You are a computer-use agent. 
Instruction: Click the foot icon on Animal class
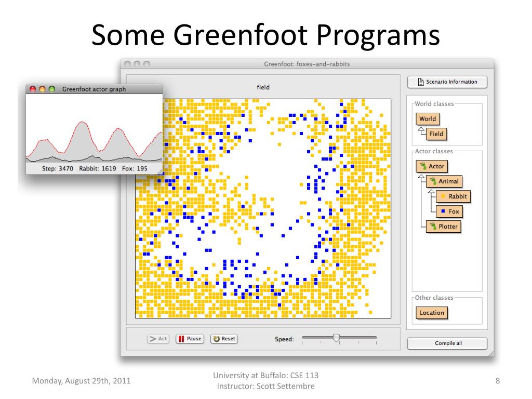coord(433,181)
